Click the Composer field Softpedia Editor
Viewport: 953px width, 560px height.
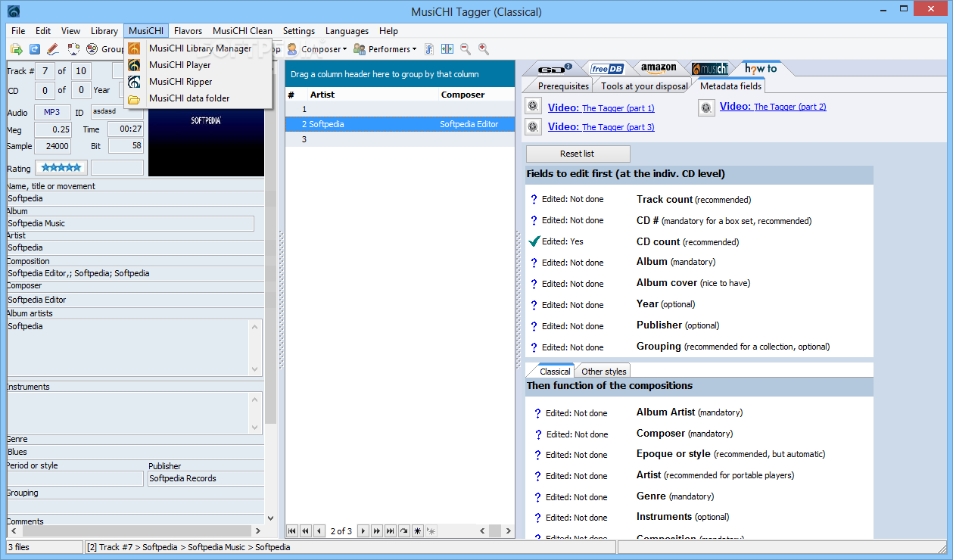coord(135,300)
